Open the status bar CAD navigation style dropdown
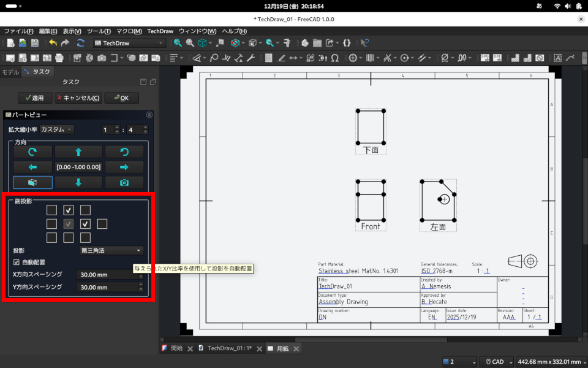Image resolution: width=588 pixels, height=368 pixels. pyautogui.click(x=497, y=362)
